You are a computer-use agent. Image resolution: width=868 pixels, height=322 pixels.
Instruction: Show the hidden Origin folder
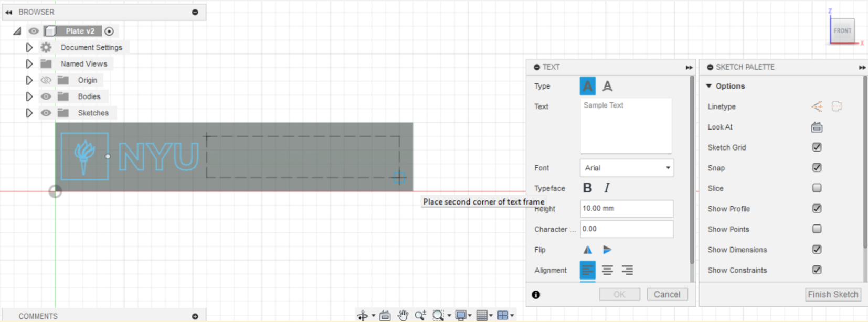46,80
